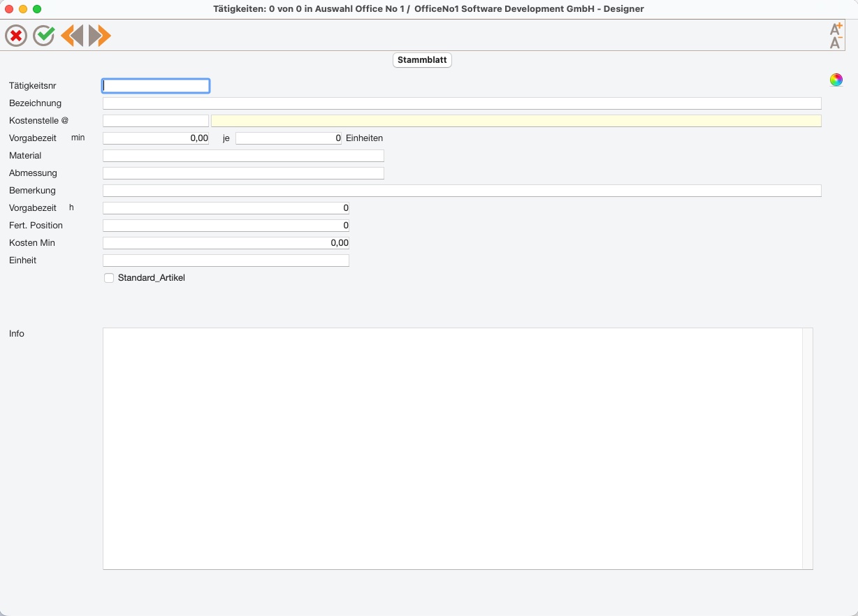Focus the Tätigkeitsnr input field
Image resolution: width=858 pixels, height=616 pixels.
[x=156, y=86]
